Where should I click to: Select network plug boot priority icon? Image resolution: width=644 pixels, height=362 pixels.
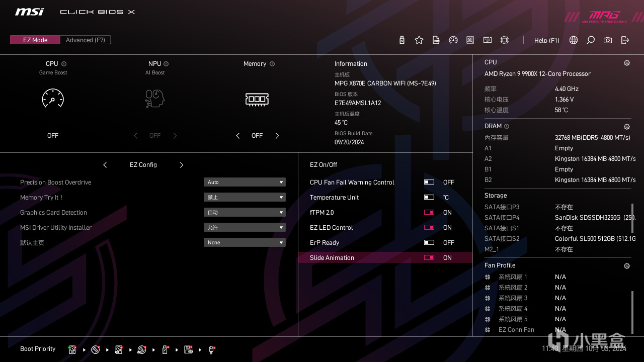211,349
